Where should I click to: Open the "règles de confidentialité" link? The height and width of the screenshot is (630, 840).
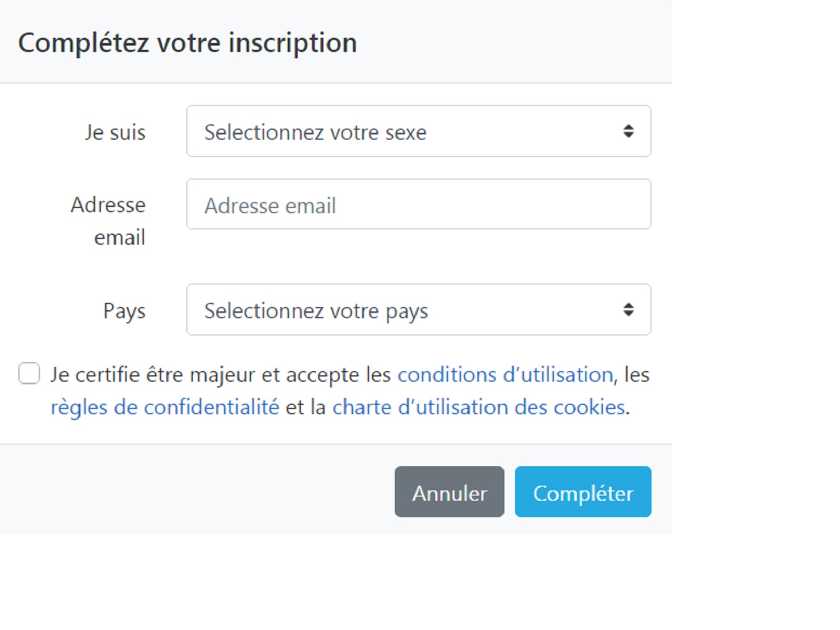coord(165,407)
